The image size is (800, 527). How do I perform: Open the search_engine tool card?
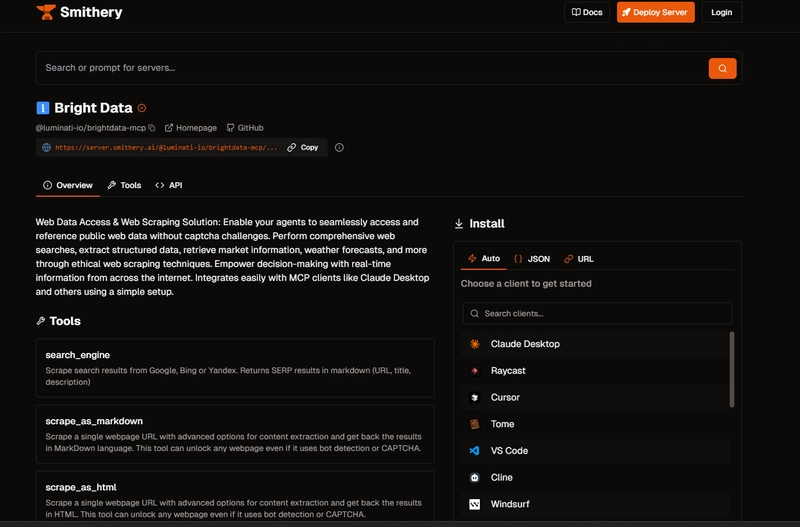235,368
